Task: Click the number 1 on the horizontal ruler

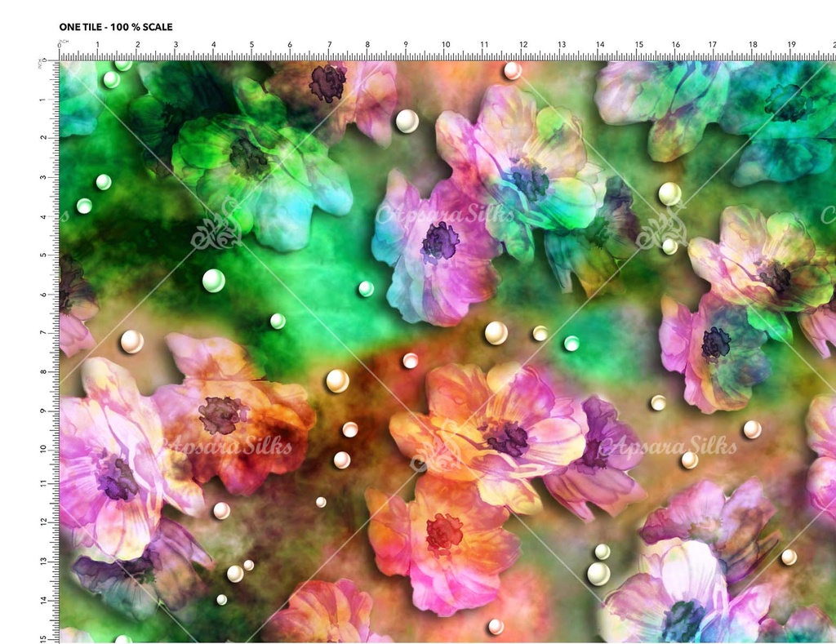Action: tap(98, 45)
